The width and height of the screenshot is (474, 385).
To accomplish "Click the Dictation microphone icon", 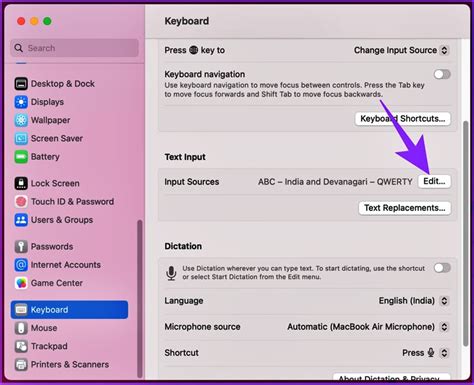I will coord(171,273).
